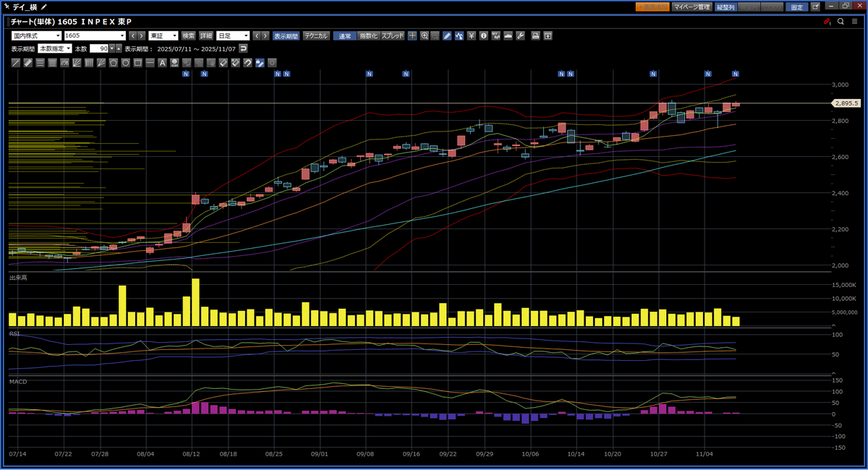This screenshot has width=868, height=470.
Task: Click the last N marker near 11/07
Action: point(736,74)
